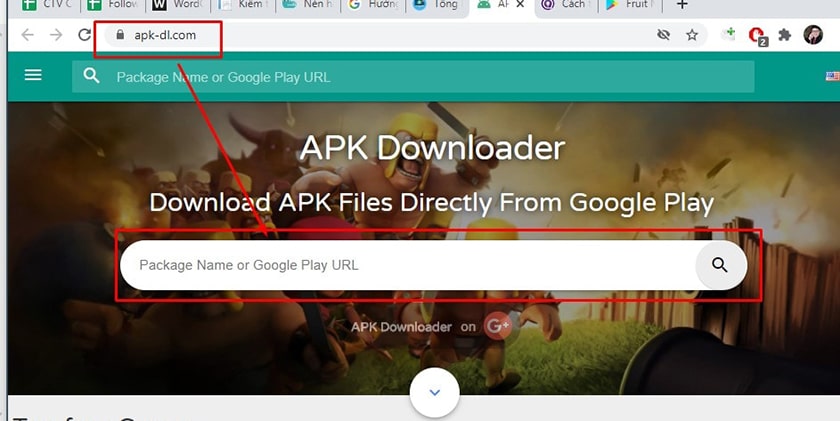Switch to the Cách tab
The image size is (840, 421).
tap(567, 5)
